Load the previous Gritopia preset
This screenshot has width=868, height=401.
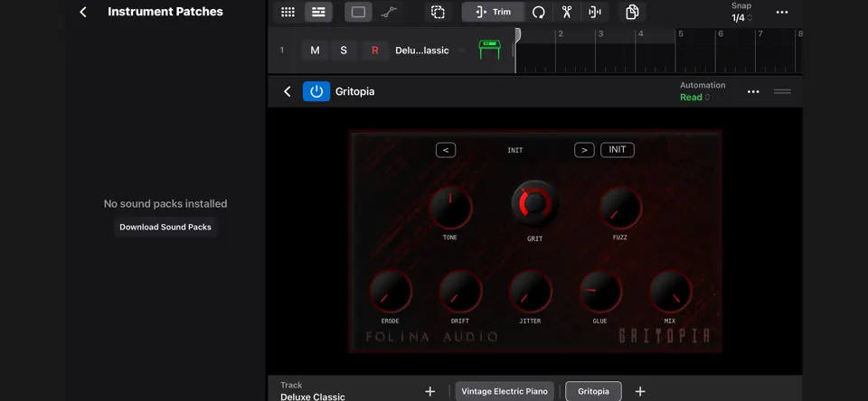(446, 150)
